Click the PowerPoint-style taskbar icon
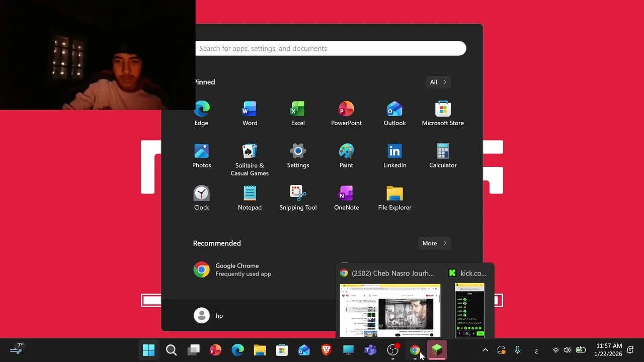 [x=215, y=350]
